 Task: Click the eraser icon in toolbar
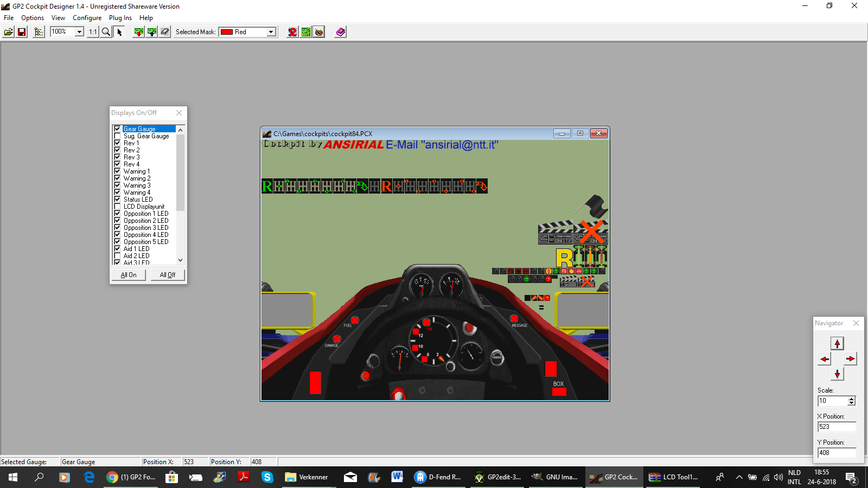click(x=165, y=32)
